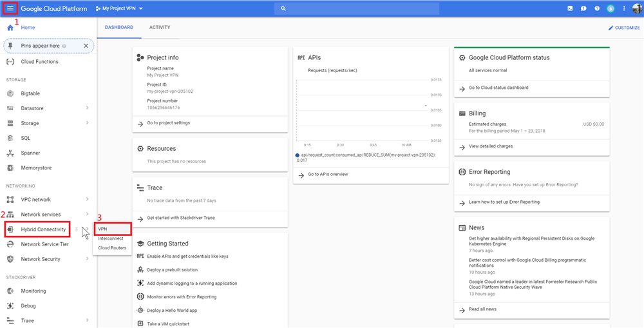Dismiss the Pins appear here hint
Screen dimensions: 644x328
point(86,46)
